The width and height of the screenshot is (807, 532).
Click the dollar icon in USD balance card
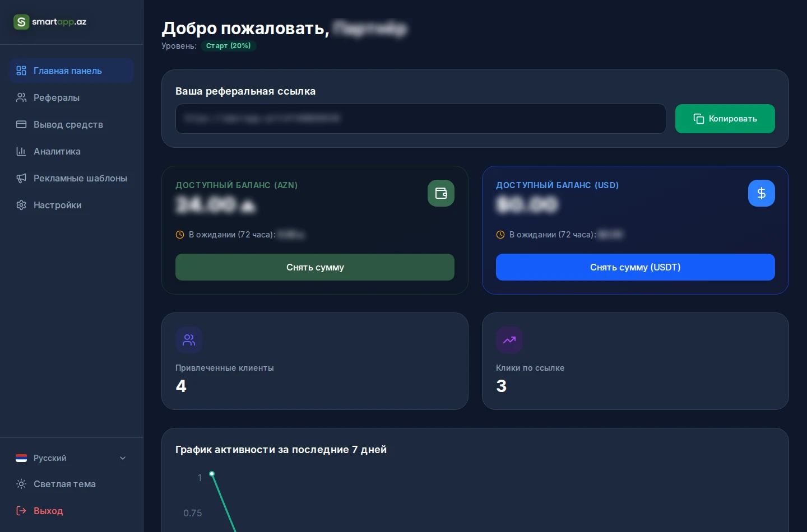762,193
